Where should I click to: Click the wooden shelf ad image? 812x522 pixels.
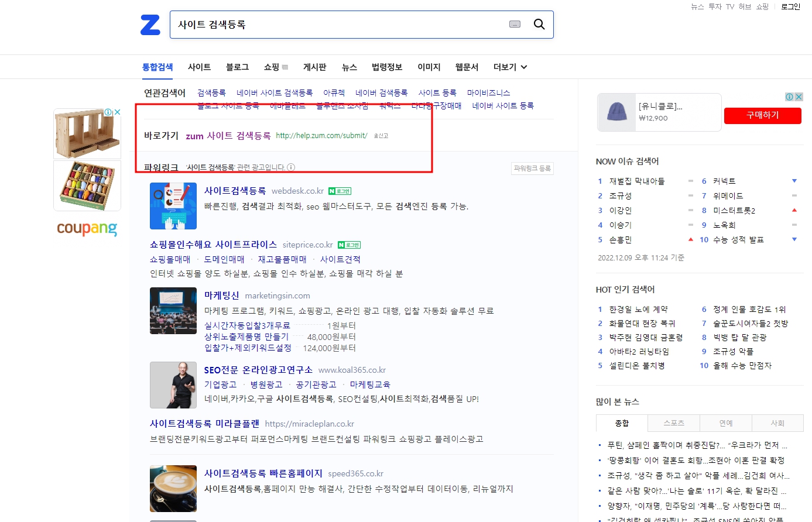click(87, 134)
